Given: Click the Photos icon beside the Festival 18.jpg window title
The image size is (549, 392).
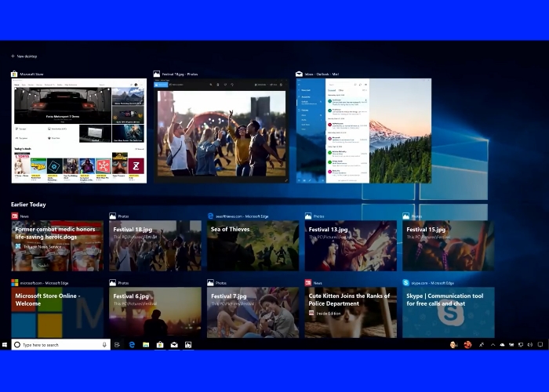Looking at the screenshot, I should 157,74.
